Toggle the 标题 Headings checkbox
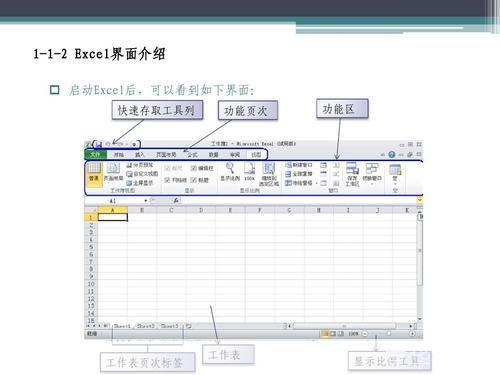Screen dimensions: 500x375 [x=200, y=180]
